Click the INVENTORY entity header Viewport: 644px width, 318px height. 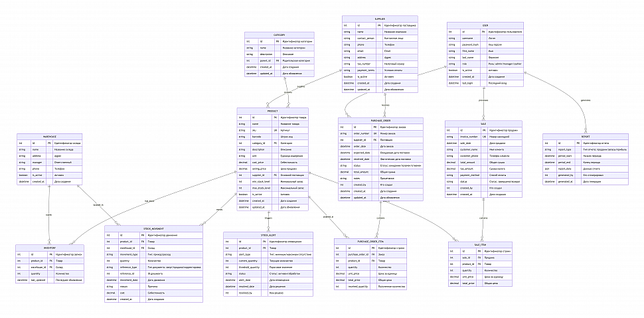tap(49, 248)
